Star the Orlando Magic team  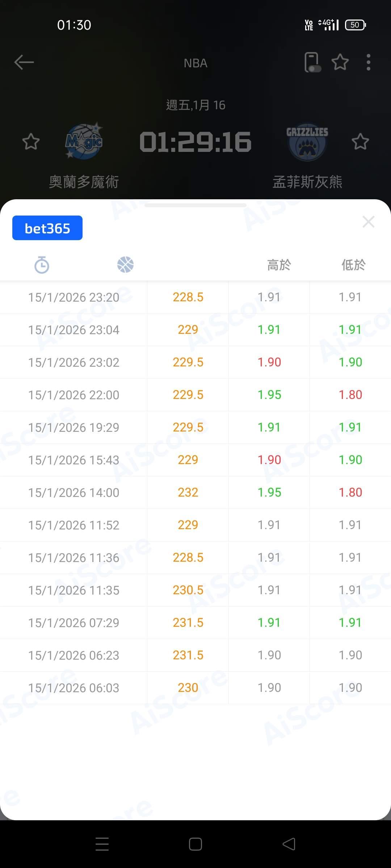pyautogui.click(x=31, y=141)
